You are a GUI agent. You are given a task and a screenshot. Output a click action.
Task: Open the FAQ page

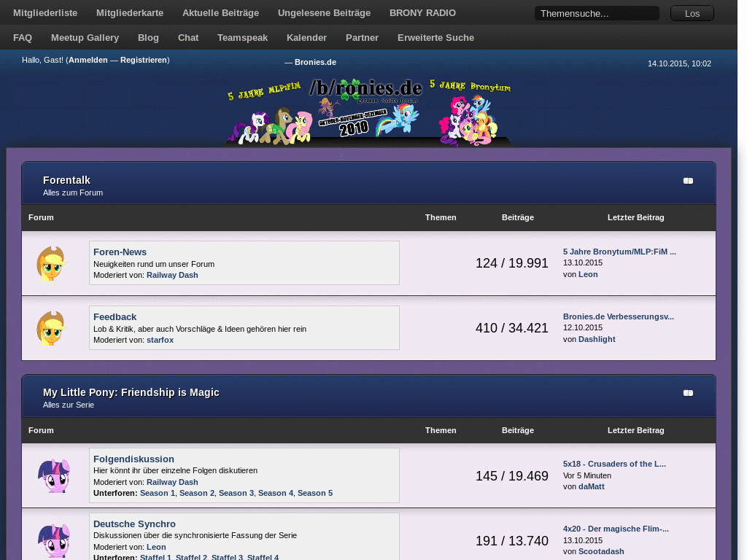[23, 38]
